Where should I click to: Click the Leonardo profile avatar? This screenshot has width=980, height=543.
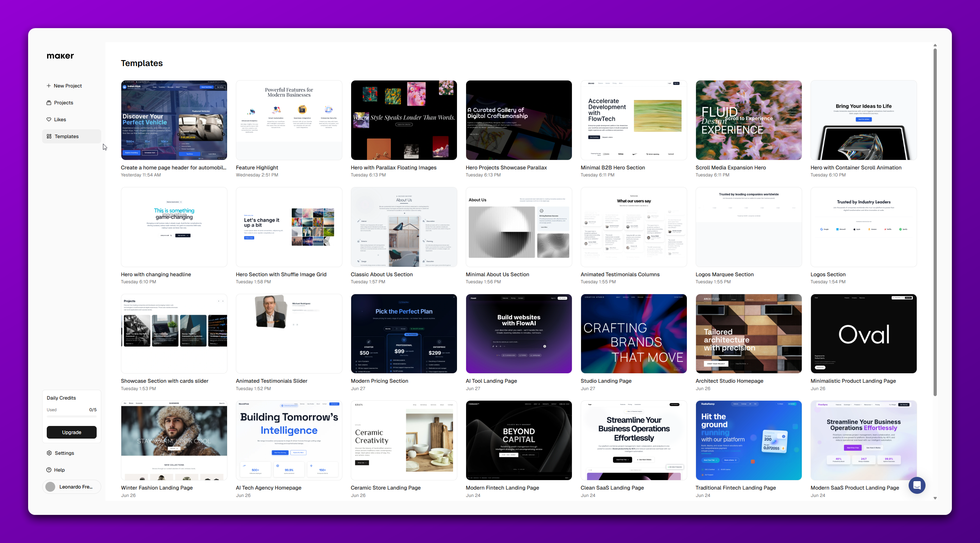click(51, 487)
